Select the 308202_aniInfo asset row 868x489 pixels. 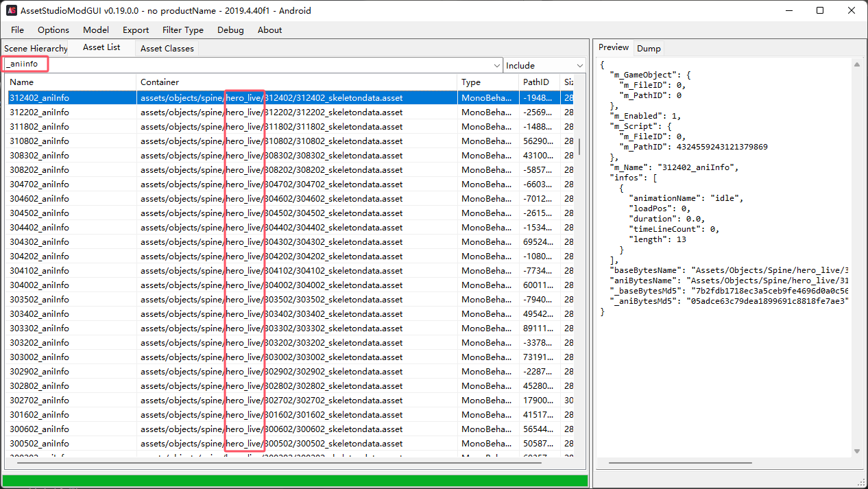point(290,169)
